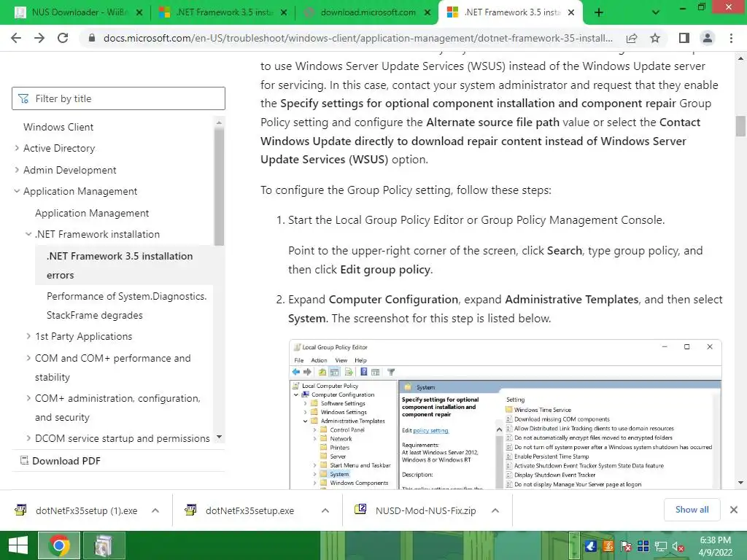Screen dimensions: 747x560
Task: Click the blue squares tray icon
Action: pos(643,546)
